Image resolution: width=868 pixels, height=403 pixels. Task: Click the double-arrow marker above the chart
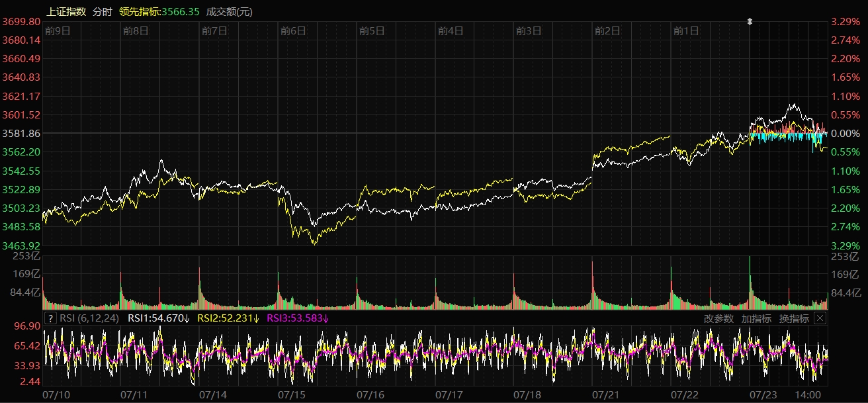(750, 21)
